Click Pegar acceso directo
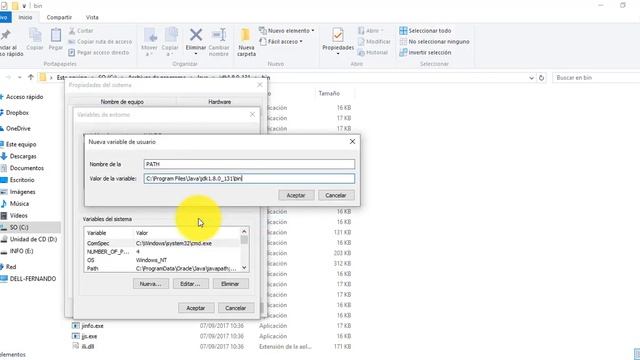 [x=99, y=52]
